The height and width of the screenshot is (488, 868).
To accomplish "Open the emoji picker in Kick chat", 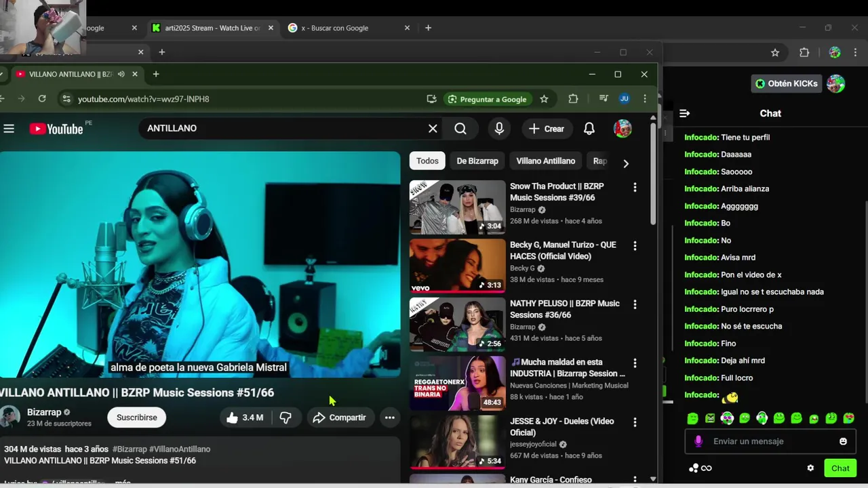I will point(843,441).
